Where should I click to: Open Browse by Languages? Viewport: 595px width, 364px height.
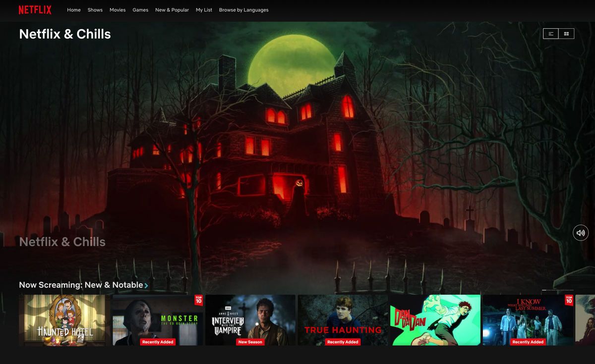tap(243, 10)
